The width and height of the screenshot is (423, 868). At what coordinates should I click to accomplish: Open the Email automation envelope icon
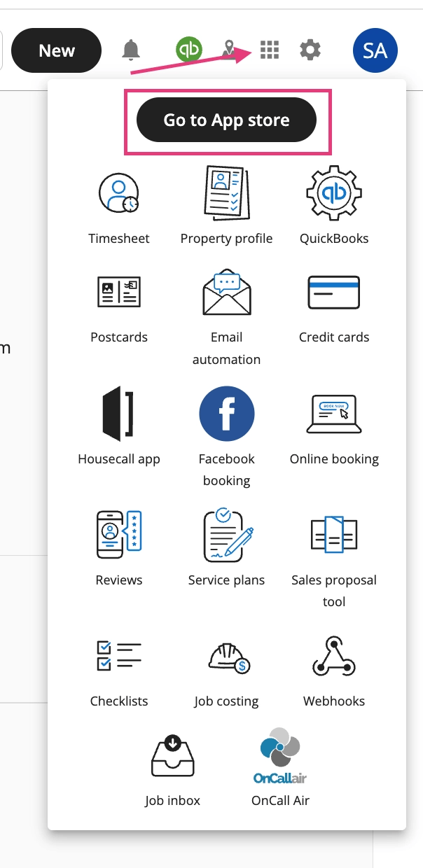(226, 292)
